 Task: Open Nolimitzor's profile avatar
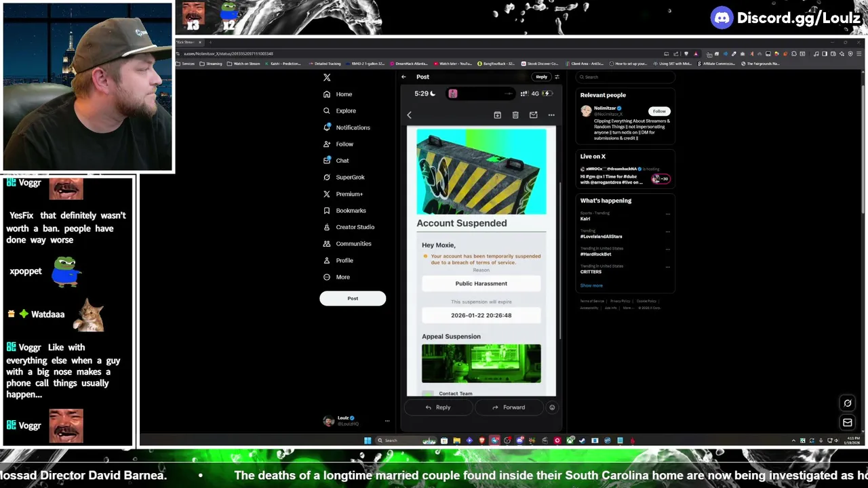[x=586, y=111]
